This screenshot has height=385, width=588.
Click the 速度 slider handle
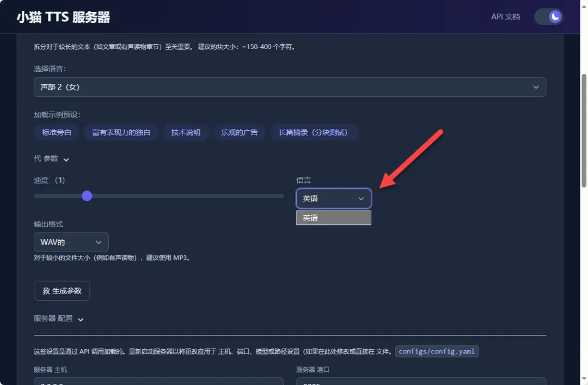click(87, 196)
